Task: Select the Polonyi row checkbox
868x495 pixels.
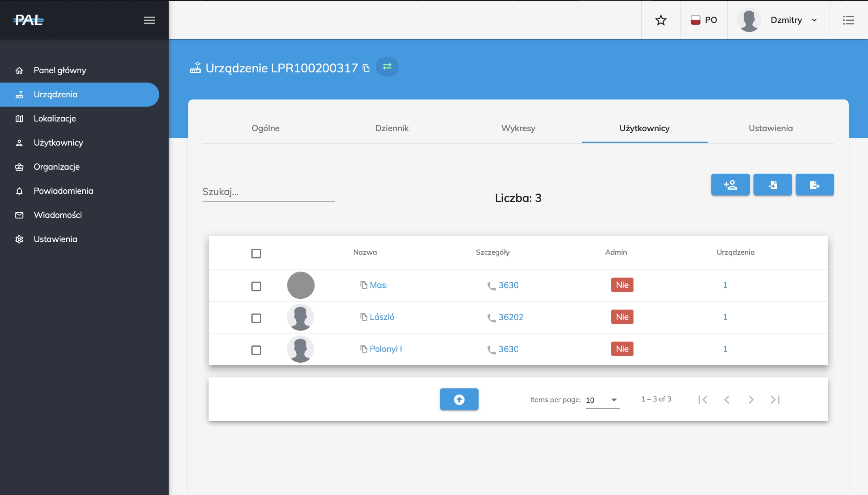Action: (x=256, y=350)
